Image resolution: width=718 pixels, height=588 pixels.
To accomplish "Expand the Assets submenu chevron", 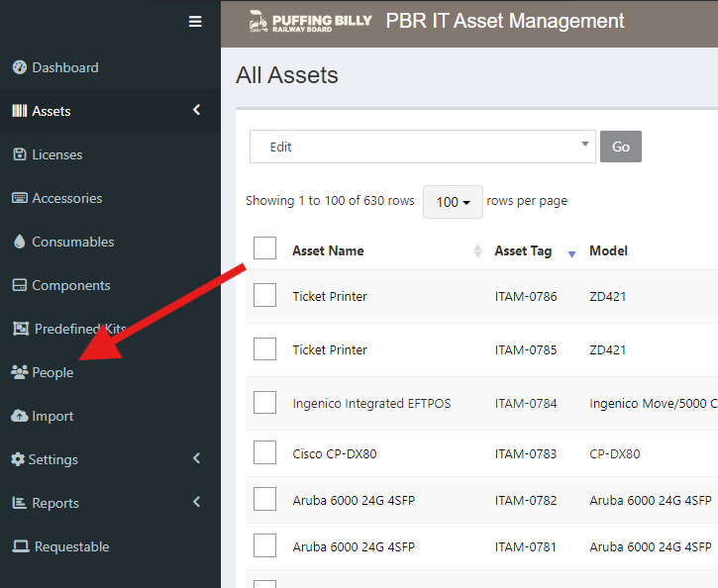I will [x=196, y=110].
